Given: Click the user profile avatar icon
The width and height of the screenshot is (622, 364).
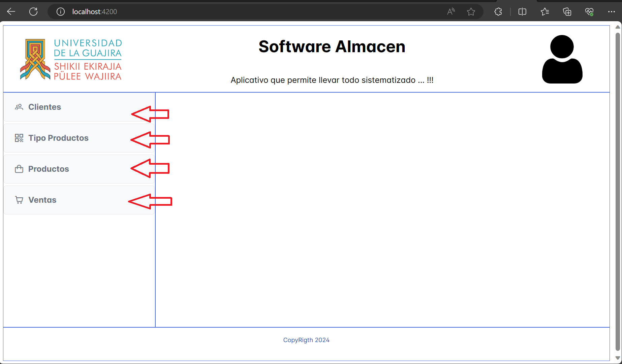Looking at the screenshot, I should [x=562, y=59].
